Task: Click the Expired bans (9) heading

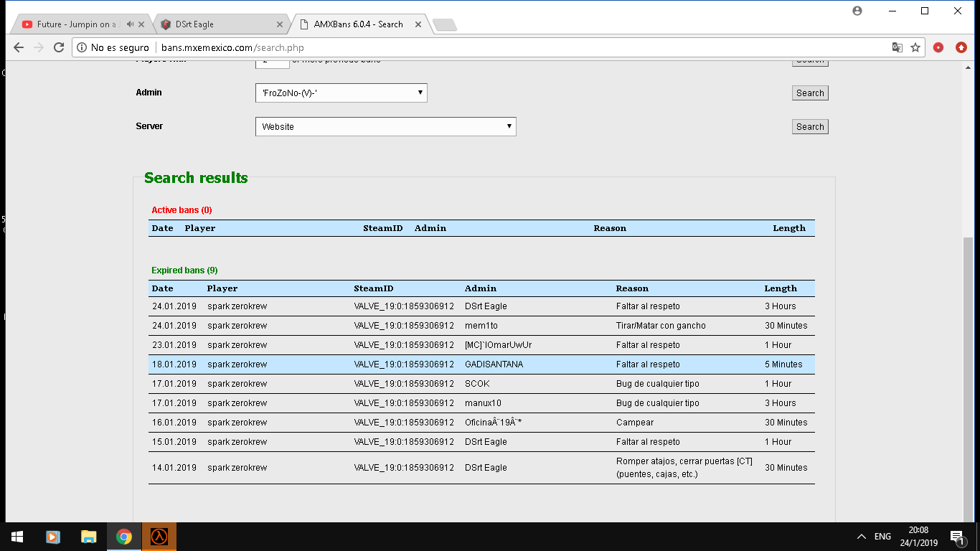Action: 184,270
